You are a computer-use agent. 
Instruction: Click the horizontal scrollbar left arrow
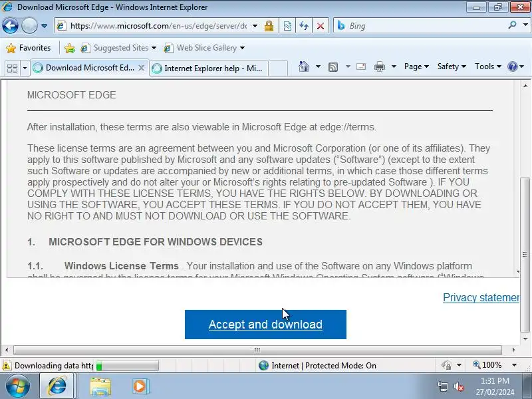(x=7, y=350)
